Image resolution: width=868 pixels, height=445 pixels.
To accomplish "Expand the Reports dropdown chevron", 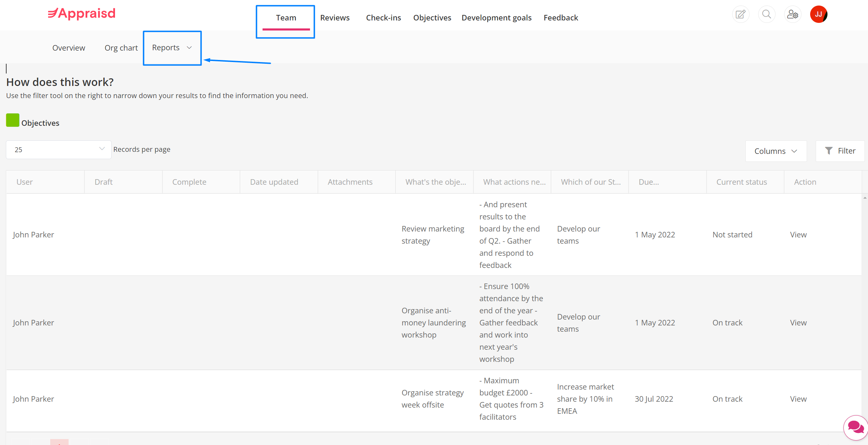I will pyautogui.click(x=189, y=48).
